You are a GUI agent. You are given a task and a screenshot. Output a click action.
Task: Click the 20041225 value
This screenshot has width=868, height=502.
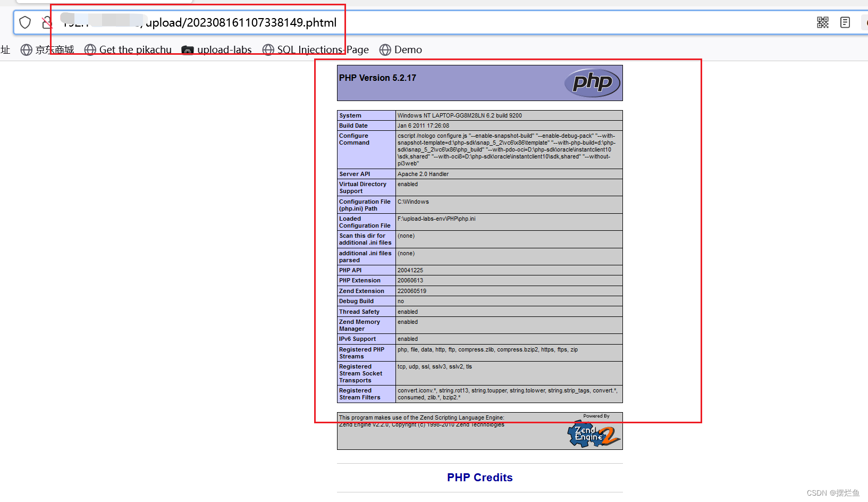click(x=410, y=270)
